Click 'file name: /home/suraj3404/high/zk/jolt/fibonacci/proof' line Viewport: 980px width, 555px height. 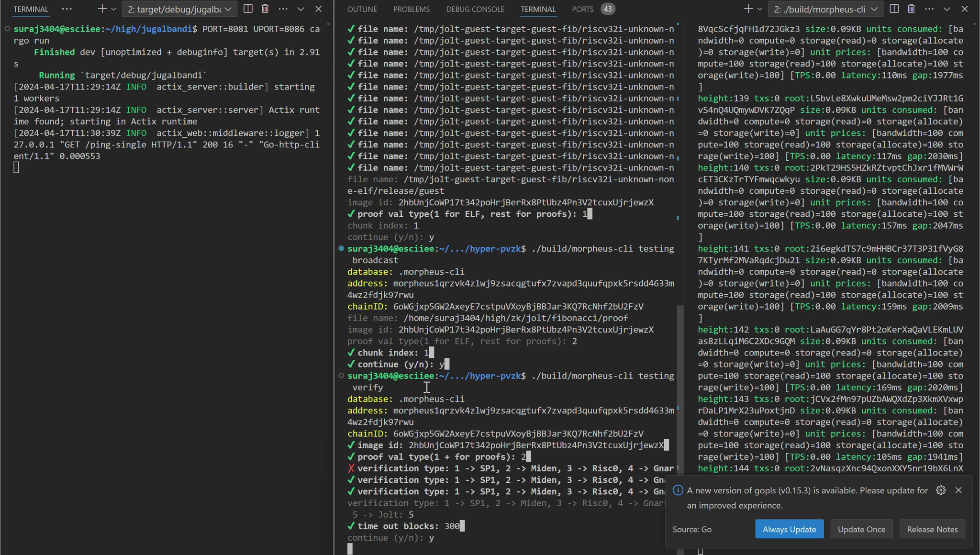(x=488, y=318)
